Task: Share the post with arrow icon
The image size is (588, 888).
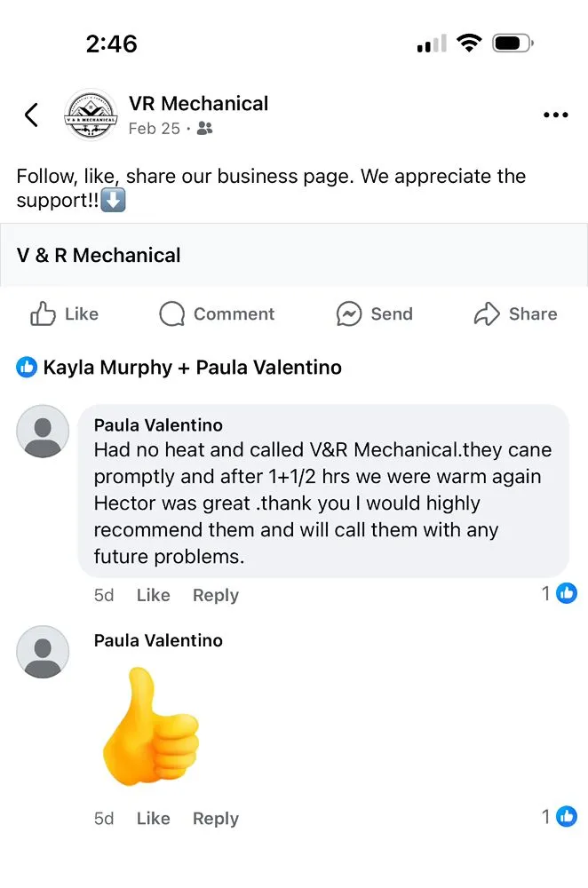Action: click(x=515, y=313)
